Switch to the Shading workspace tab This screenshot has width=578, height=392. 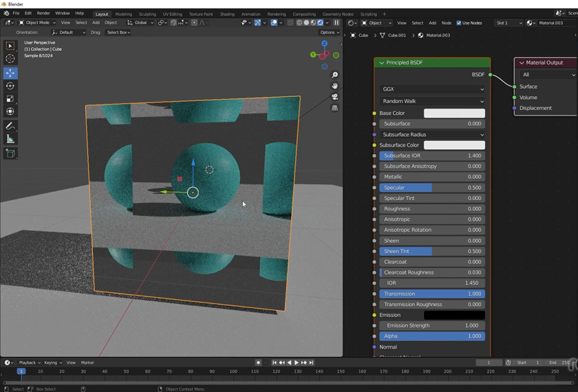227,14
